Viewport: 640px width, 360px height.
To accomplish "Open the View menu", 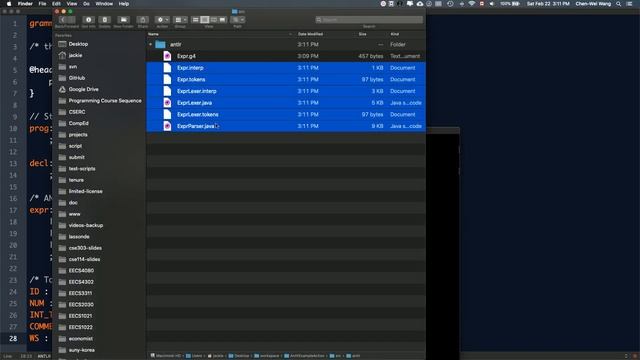I will 72,4.
